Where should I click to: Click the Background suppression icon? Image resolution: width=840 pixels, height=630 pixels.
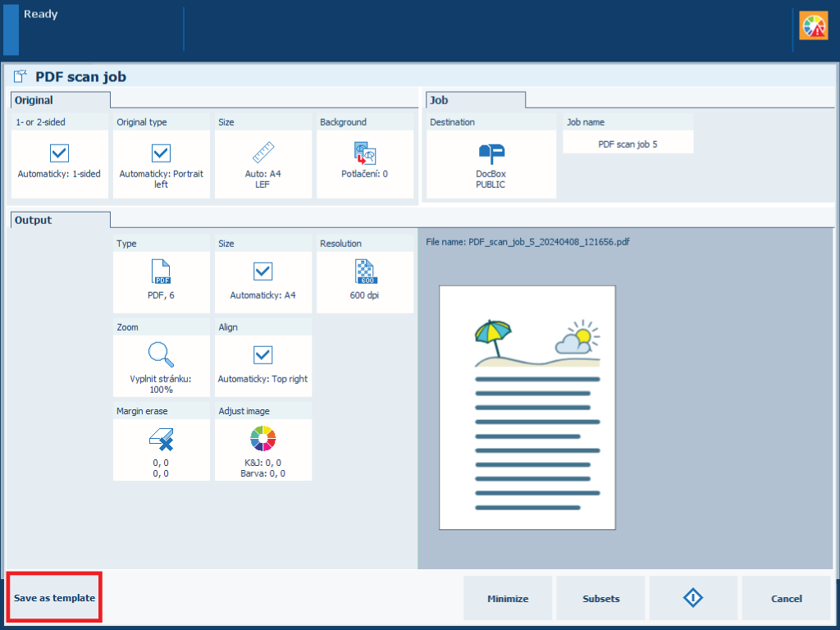click(x=364, y=153)
